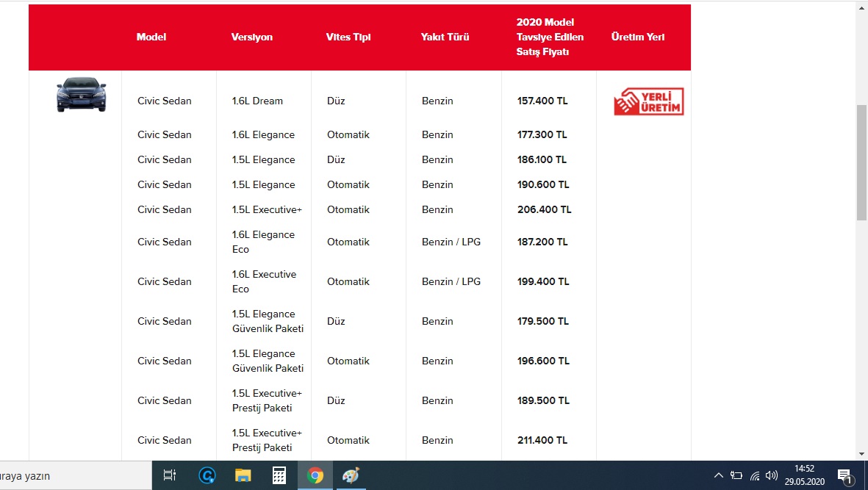Click Benzin in the 1.6L Dream row
The width and height of the screenshot is (868, 490).
click(x=437, y=101)
